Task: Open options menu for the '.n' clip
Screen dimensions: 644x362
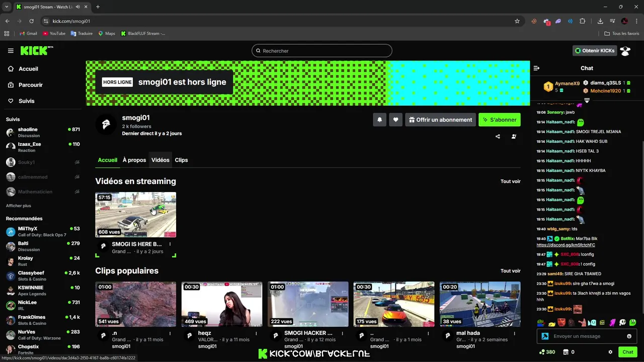Action: tap(170, 333)
